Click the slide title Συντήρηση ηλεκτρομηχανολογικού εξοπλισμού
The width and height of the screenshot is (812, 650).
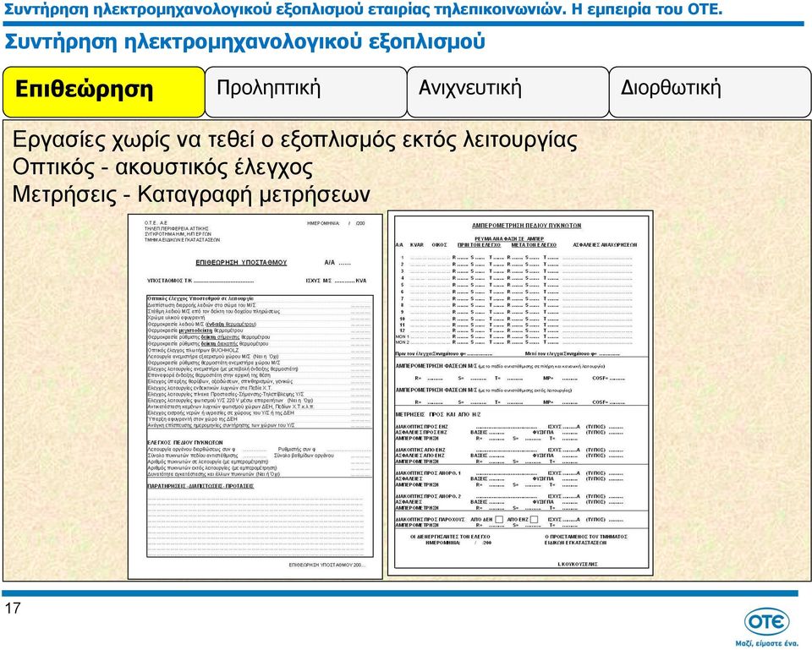(x=244, y=41)
